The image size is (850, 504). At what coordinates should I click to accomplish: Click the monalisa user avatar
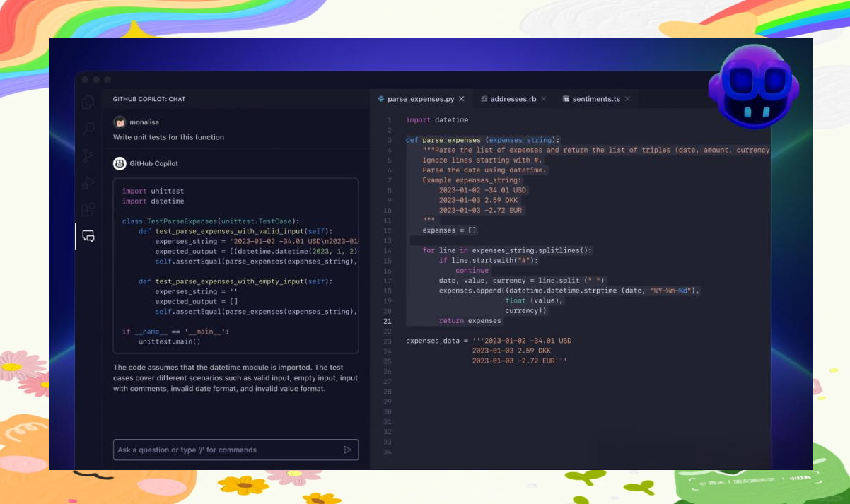click(120, 122)
